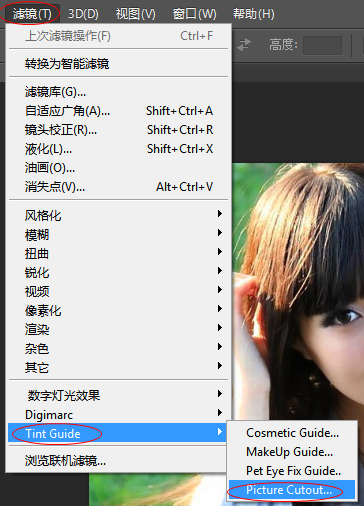Expand the 其它 submenu
Viewport: 364px width, 506px height.
[118, 367]
